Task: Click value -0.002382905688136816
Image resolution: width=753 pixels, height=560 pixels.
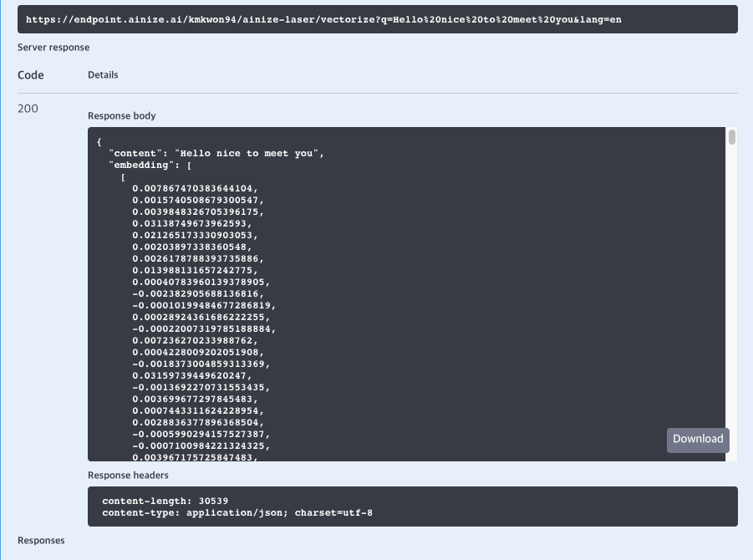Action: coord(198,293)
